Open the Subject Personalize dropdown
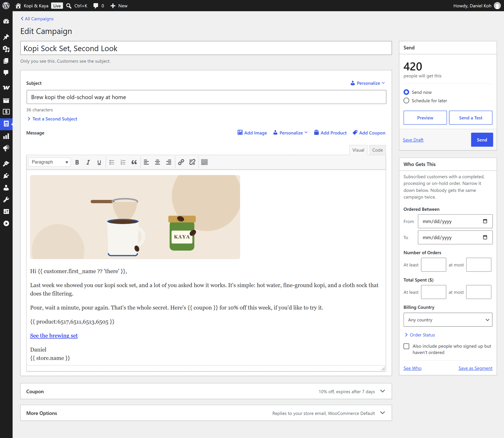The image size is (504, 438). click(x=368, y=83)
